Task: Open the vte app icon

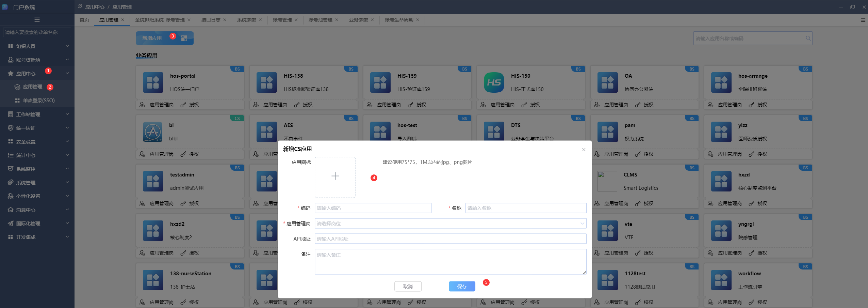Action: pos(608,231)
